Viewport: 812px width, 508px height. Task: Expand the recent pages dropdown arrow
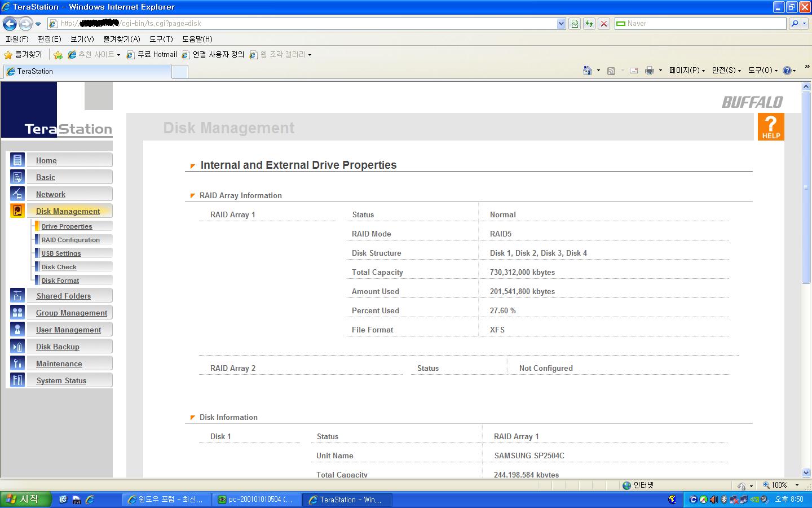[x=38, y=24]
